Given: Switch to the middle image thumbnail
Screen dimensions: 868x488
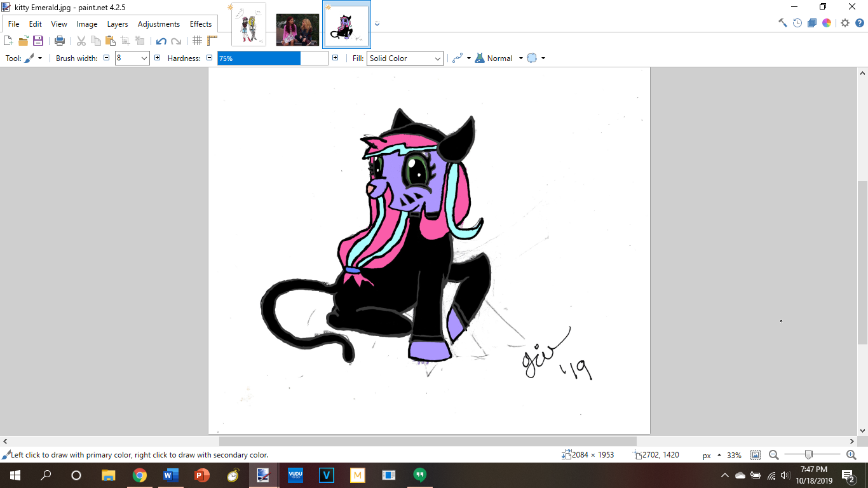Looking at the screenshot, I should coord(297,29).
